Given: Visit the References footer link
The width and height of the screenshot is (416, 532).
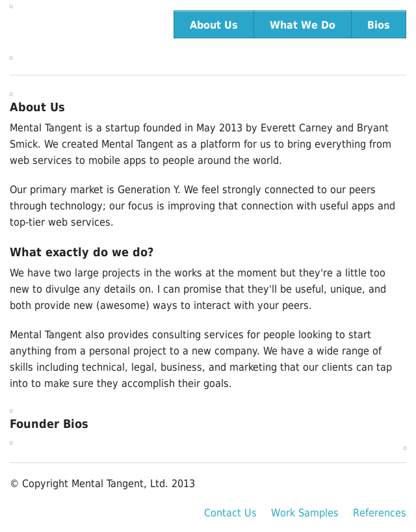Looking at the screenshot, I should tap(379, 513).
